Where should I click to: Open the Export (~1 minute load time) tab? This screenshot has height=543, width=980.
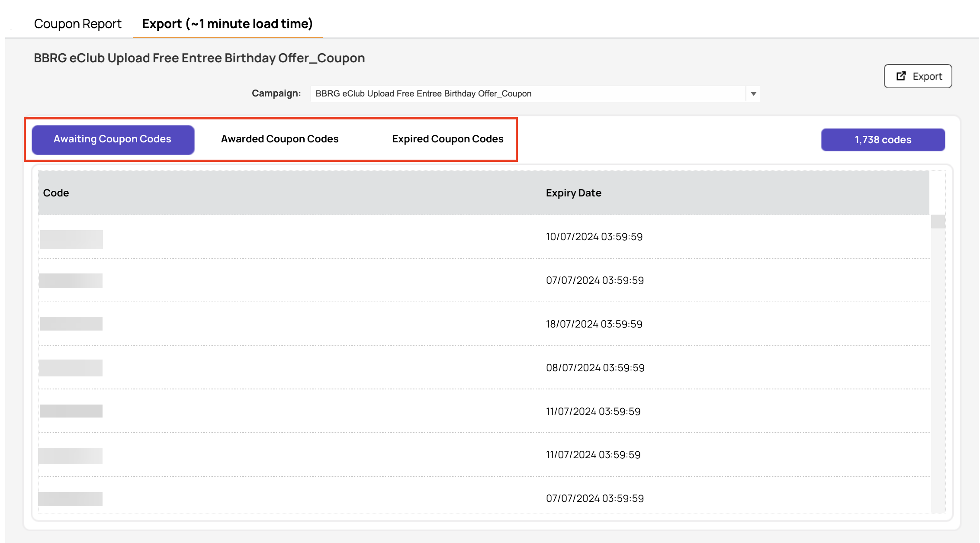point(228,24)
